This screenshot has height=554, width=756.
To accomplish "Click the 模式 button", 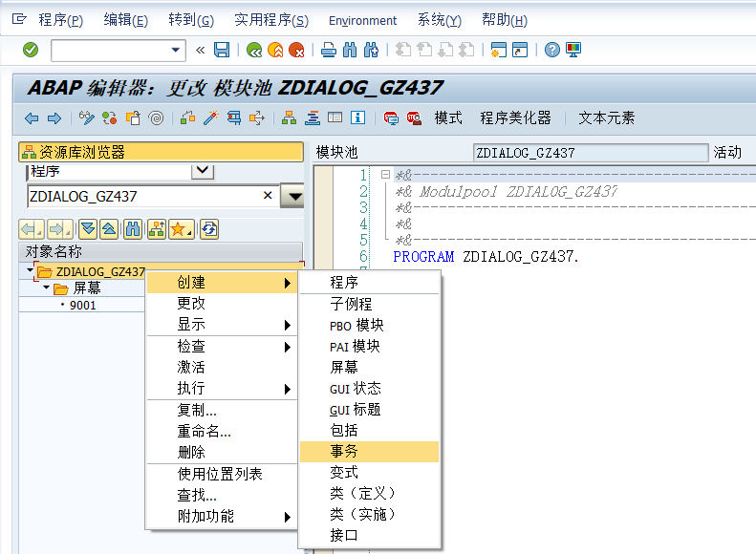I will (448, 118).
